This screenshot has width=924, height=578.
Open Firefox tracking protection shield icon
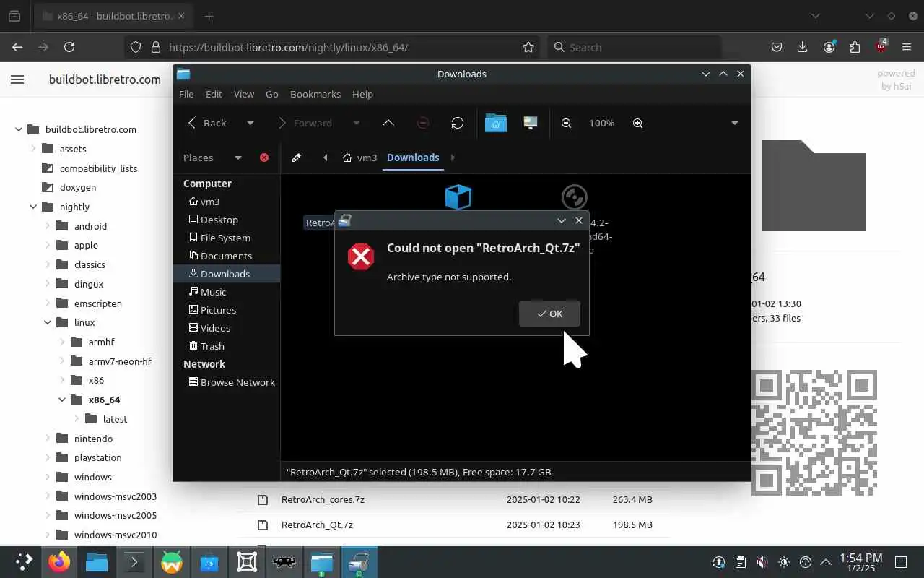(135, 47)
